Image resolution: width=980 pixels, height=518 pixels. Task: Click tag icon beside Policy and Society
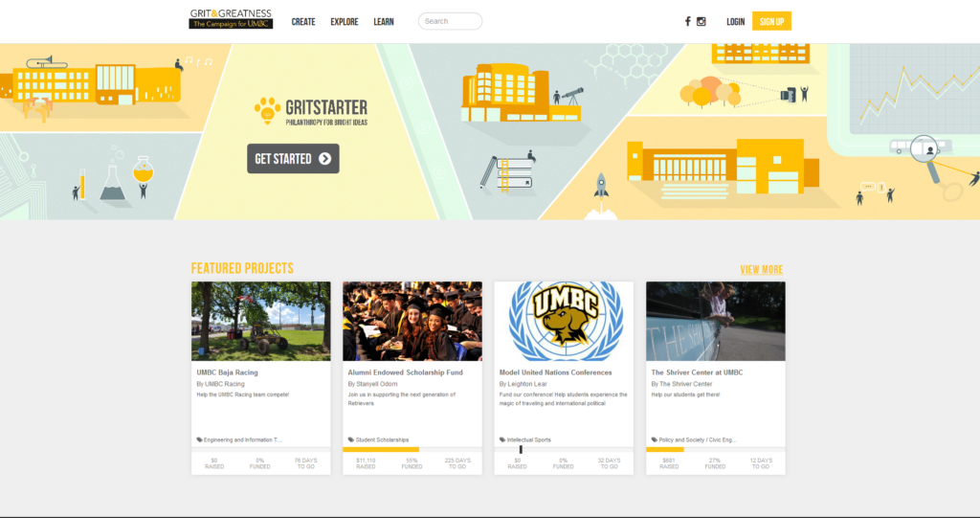pyautogui.click(x=655, y=439)
